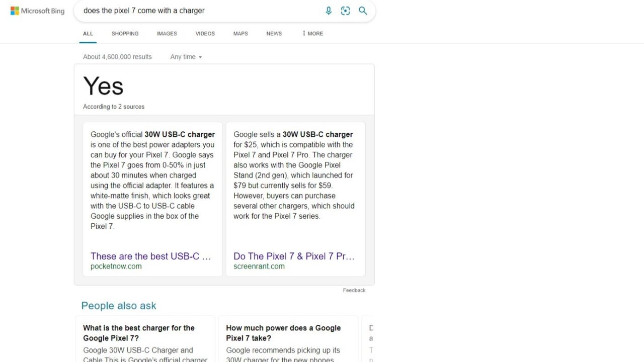Click the Microsoft Bing logo

37,10
